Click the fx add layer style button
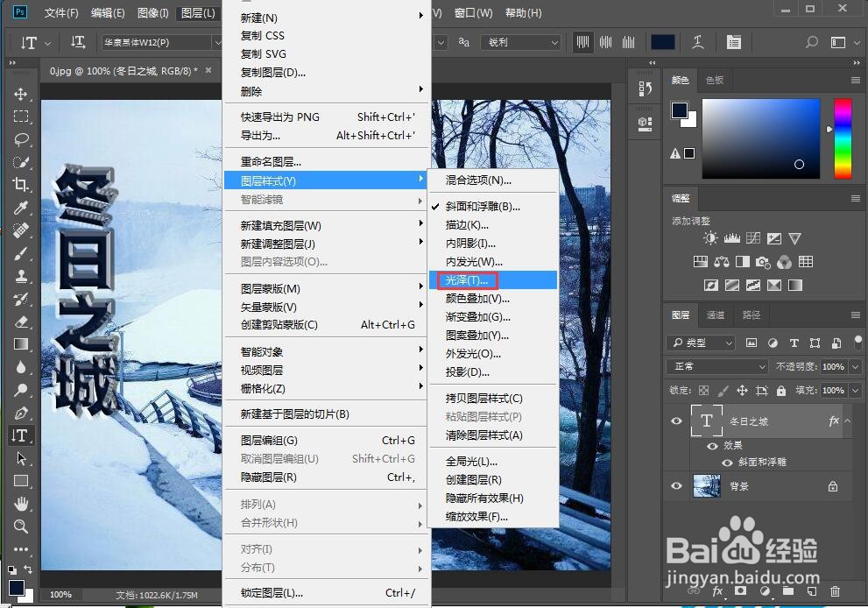 pos(717,592)
